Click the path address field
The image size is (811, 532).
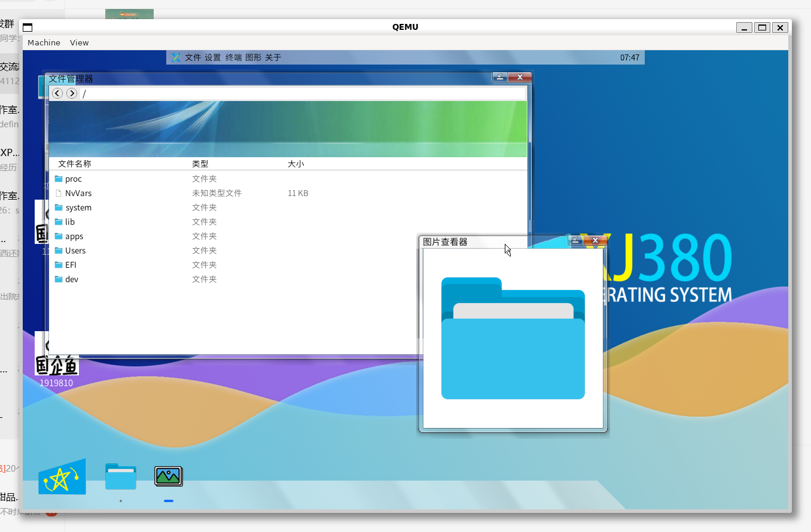click(x=299, y=93)
